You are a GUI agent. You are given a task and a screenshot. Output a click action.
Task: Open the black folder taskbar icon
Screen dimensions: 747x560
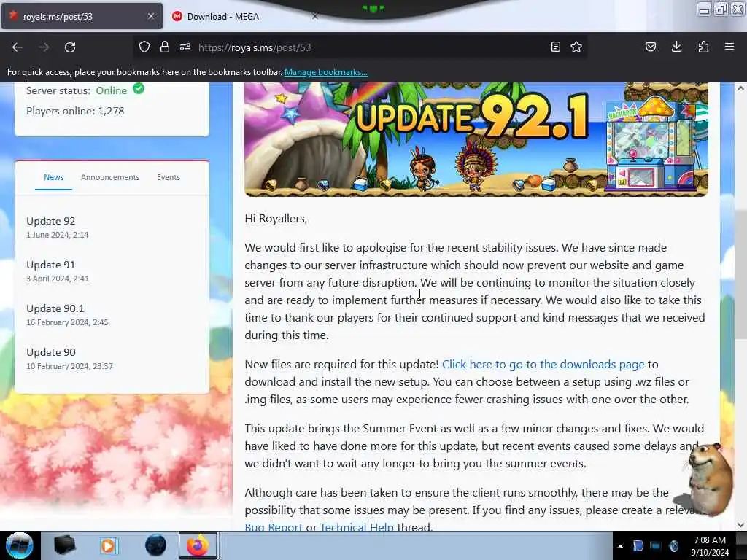[65, 545]
